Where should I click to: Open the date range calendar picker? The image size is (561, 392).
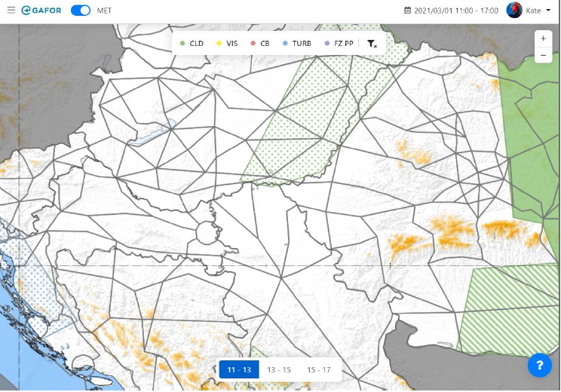(x=407, y=10)
